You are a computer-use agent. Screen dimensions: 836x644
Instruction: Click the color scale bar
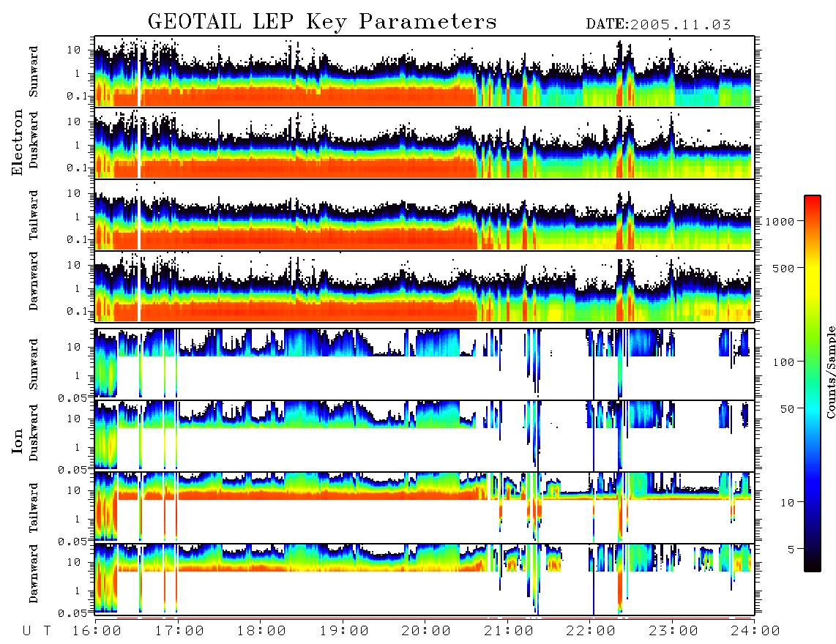coord(813,383)
